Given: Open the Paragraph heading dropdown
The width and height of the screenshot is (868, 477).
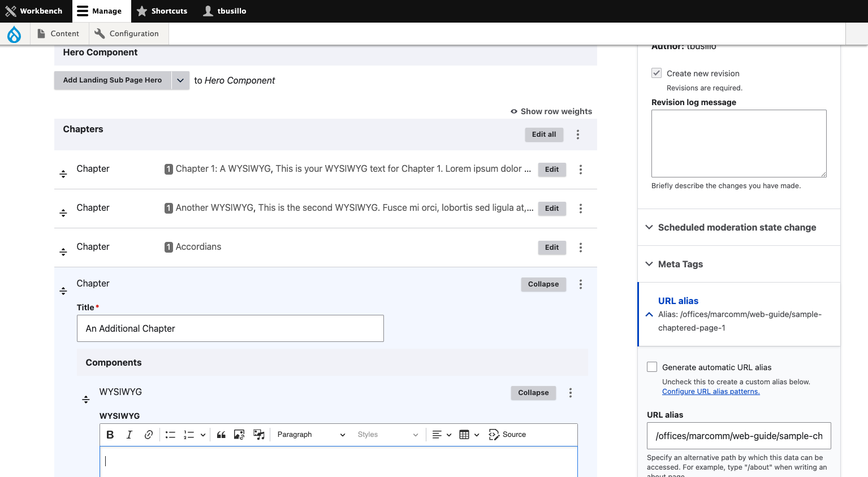Looking at the screenshot, I should pos(311,435).
